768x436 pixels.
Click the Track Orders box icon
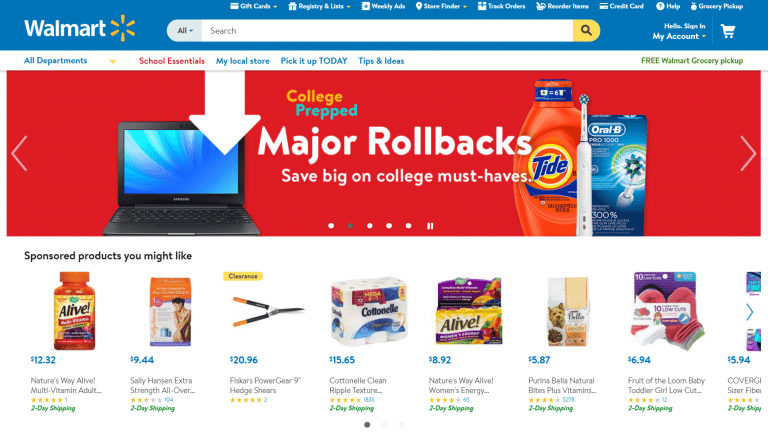point(482,6)
